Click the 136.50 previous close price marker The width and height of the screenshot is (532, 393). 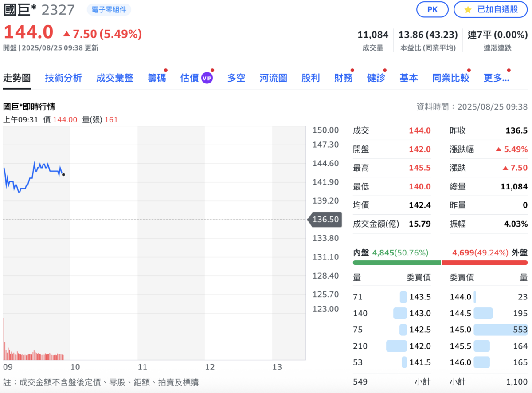325,220
